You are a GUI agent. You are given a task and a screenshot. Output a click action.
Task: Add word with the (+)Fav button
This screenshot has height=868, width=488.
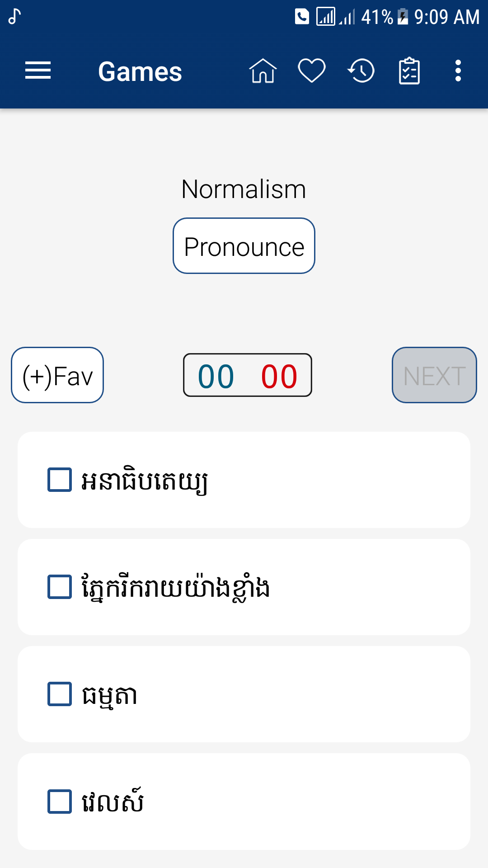57,375
